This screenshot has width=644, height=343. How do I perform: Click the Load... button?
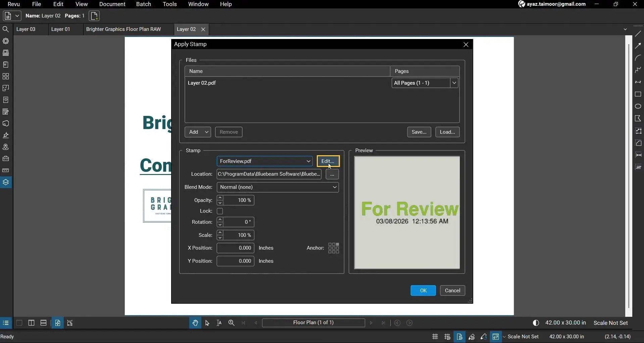(447, 132)
